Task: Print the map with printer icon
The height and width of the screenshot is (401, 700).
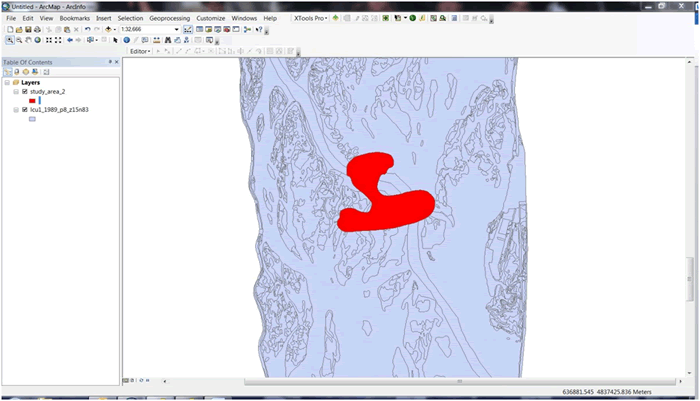Action: tap(38, 29)
